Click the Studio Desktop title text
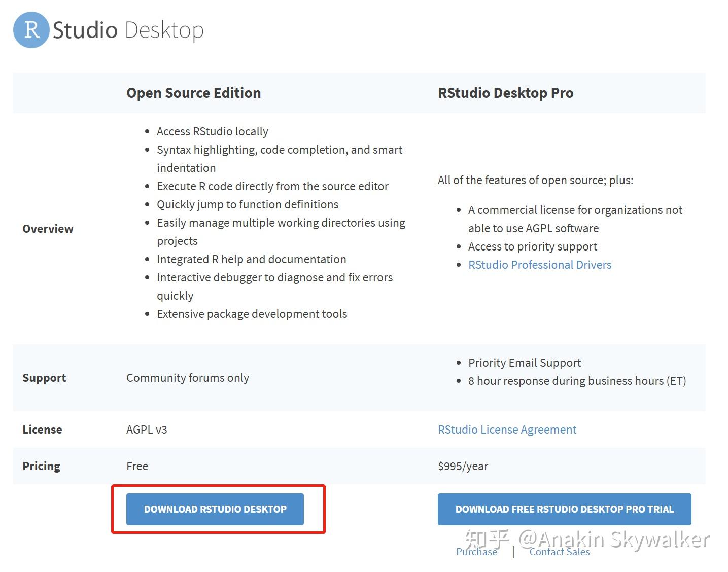This screenshot has height=572, width=728. tap(128, 30)
